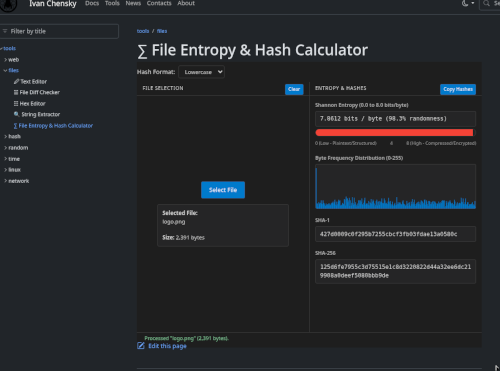
Task: Open the Contacts menu
Action: [x=159, y=3]
